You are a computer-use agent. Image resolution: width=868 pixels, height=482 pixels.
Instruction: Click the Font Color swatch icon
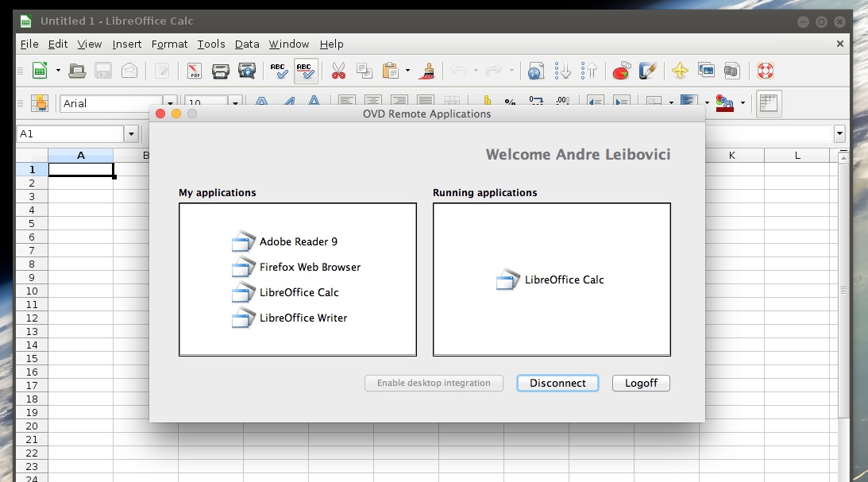point(724,103)
